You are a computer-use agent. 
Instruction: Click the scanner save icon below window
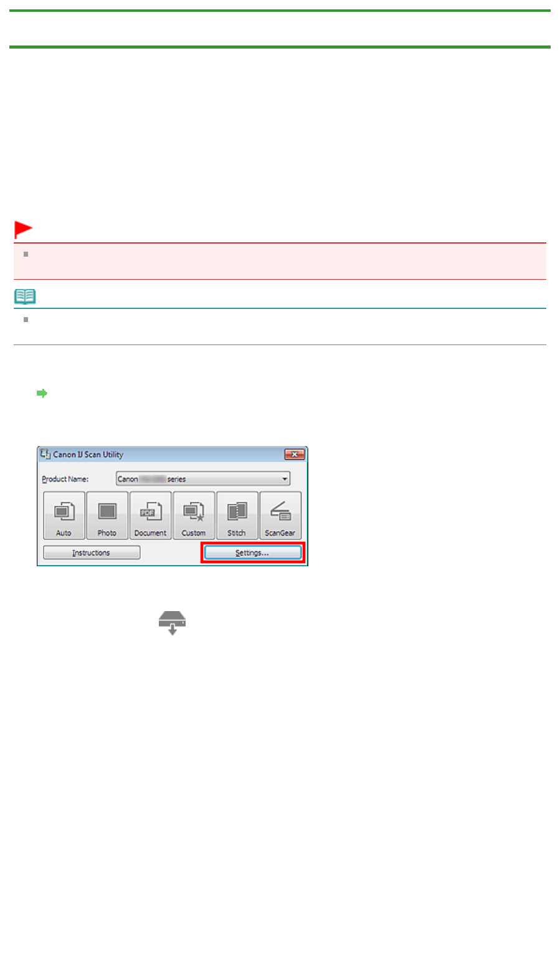[173, 622]
